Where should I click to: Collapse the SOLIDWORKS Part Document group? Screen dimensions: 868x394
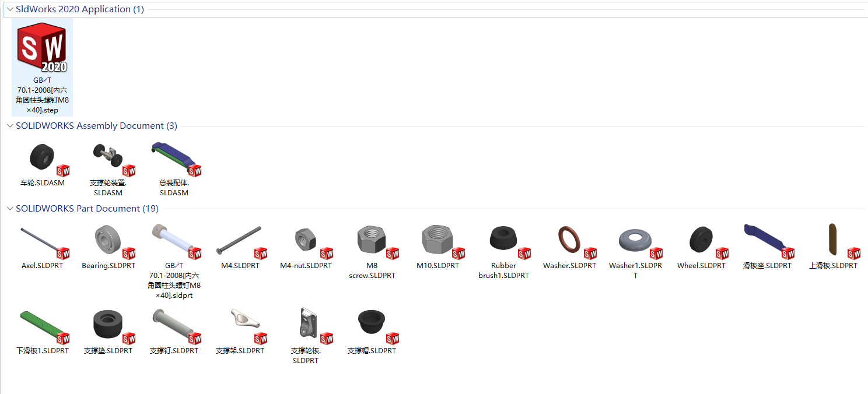10,209
